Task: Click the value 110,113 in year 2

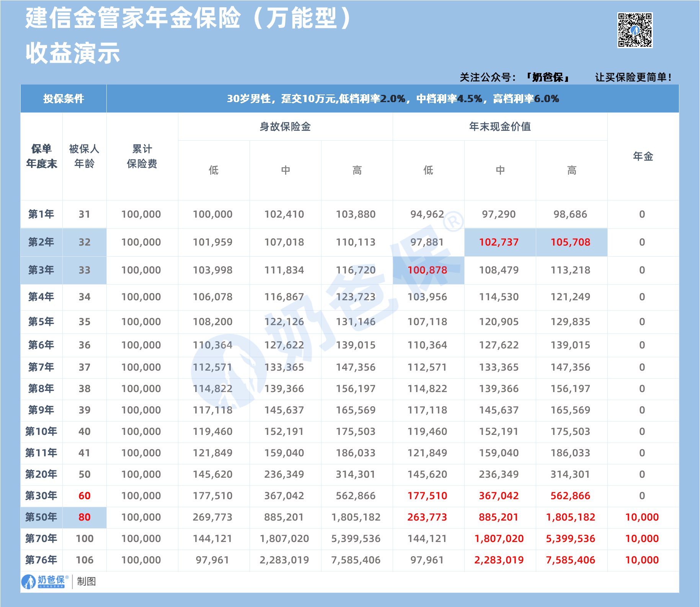Action: click(x=356, y=242)
